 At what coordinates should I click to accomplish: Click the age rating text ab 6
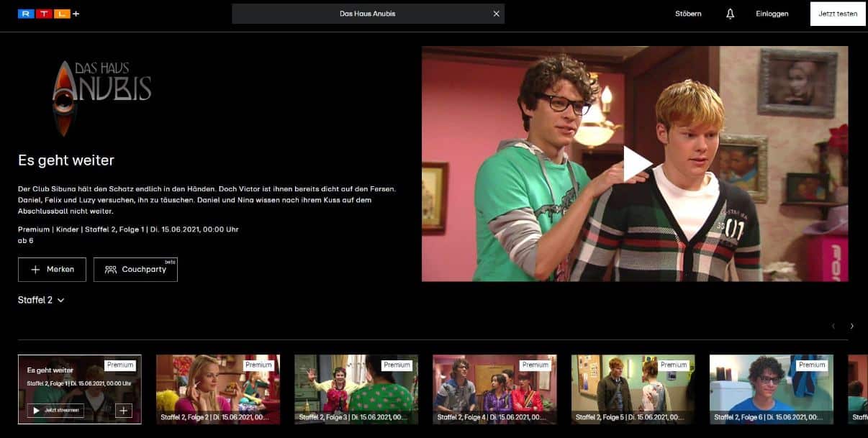[x=26, y=240]
